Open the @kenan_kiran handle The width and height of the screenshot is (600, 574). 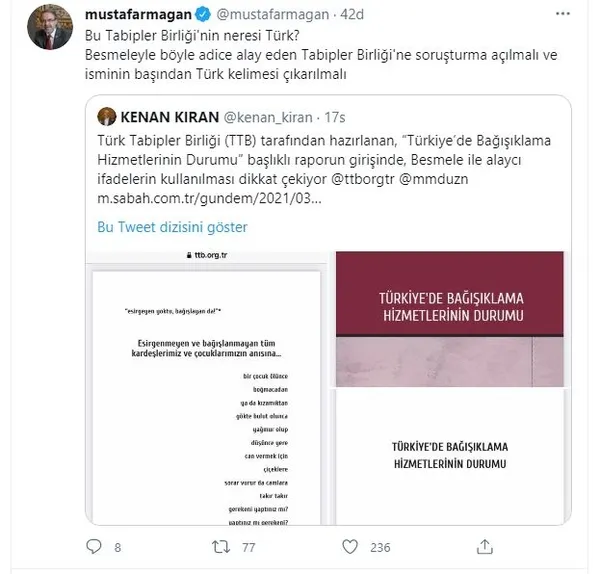(x=268, y=117)
